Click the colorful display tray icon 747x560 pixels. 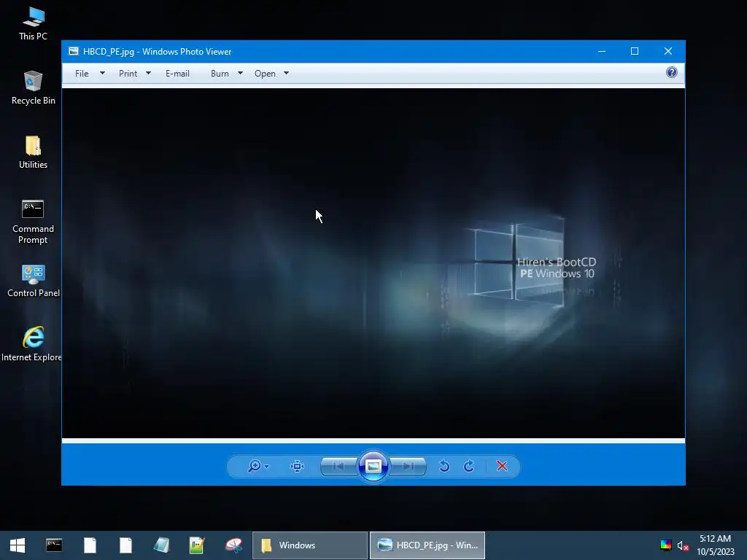coord(665,545)
